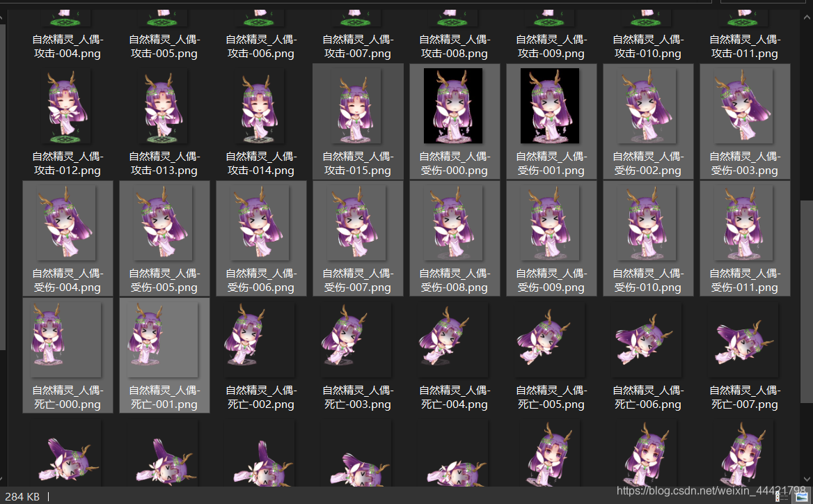Select thumbnail of 攻击-015.png
Viewport: 813px width, 504px height.
[356, 107]
